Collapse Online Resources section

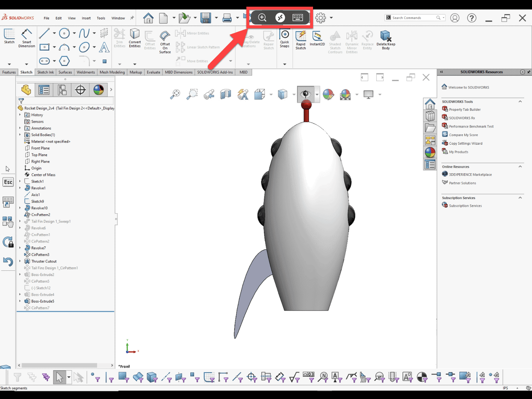520,167
